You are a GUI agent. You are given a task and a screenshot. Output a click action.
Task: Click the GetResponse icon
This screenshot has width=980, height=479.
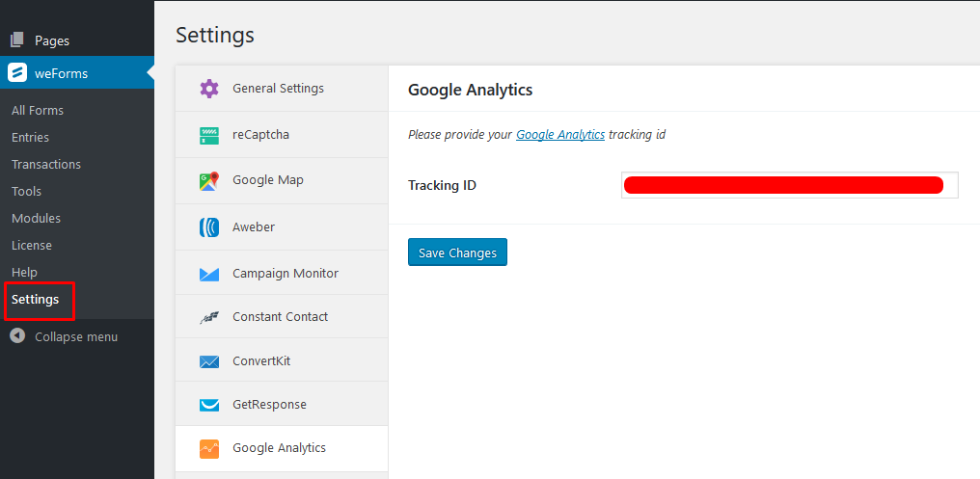(x=209, y=405)
